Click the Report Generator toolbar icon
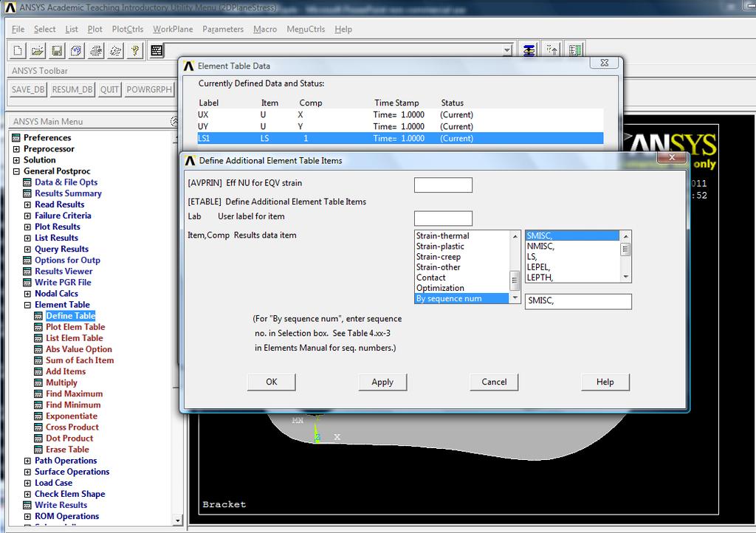 (115, 50)
